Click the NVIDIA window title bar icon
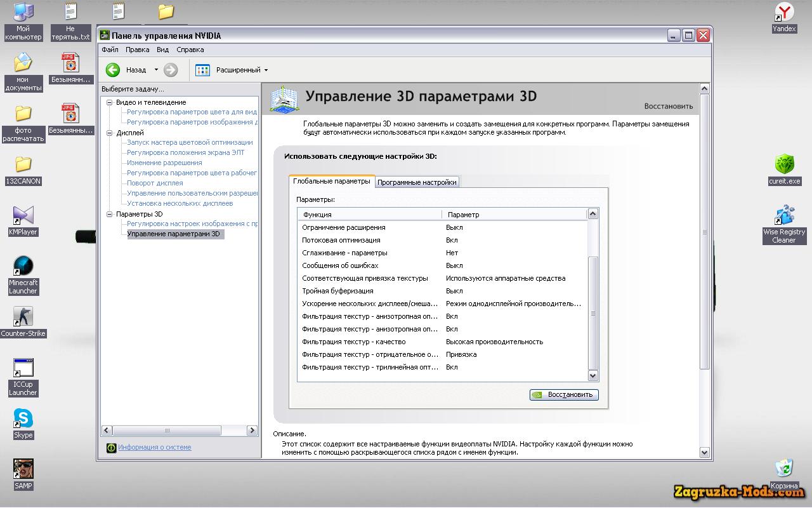812x508 pixels. tap(105, 36)
